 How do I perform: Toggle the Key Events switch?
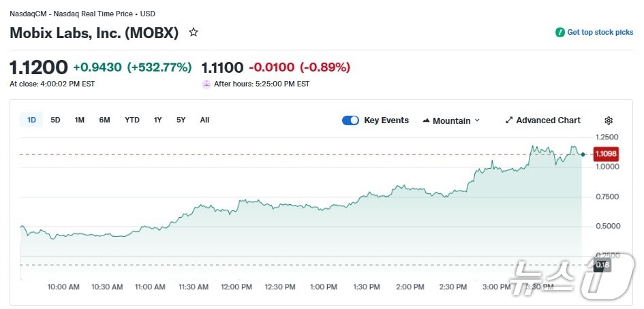coord(350,120)
